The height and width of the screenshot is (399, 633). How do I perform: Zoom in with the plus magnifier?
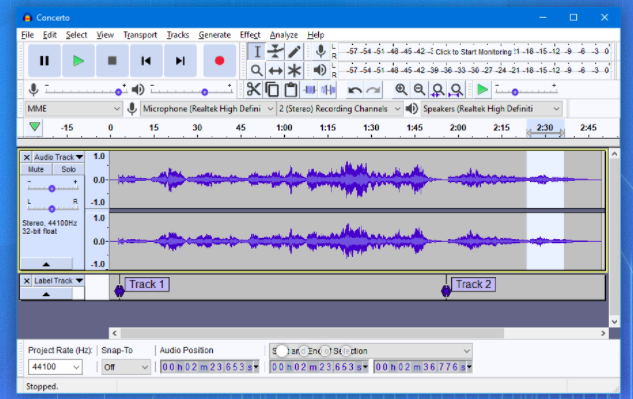[401, 90]
